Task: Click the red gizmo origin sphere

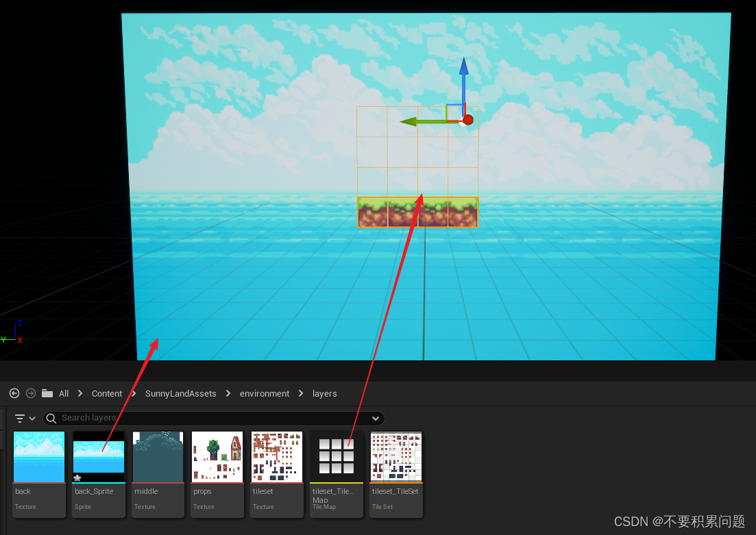Action: [x=467, y=120]
